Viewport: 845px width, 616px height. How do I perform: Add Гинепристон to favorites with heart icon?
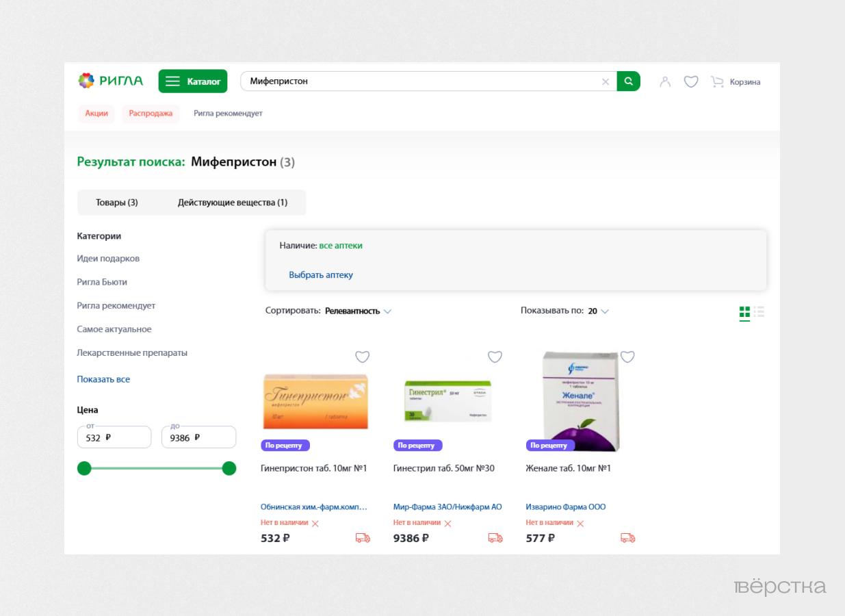point(363,357)
